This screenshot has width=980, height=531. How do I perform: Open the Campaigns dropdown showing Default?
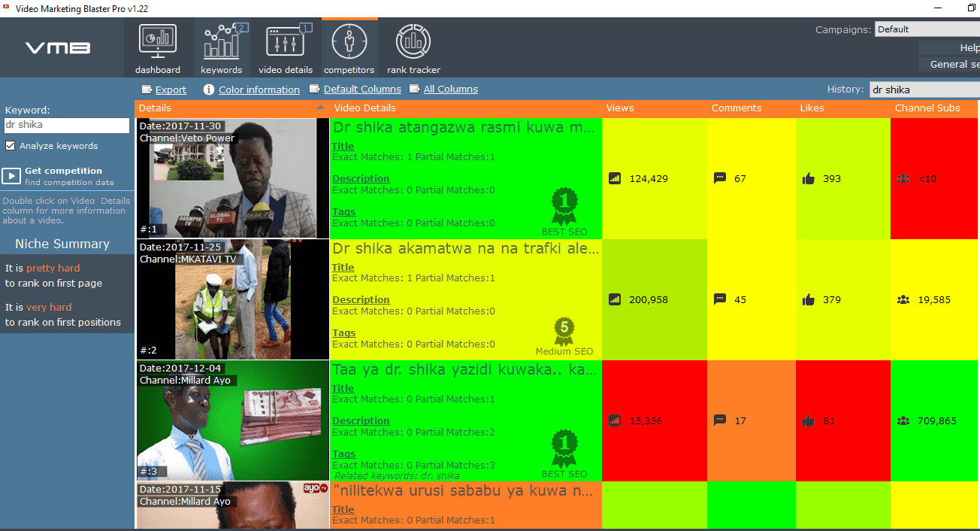pyautogui.click(x=927, y=29)
